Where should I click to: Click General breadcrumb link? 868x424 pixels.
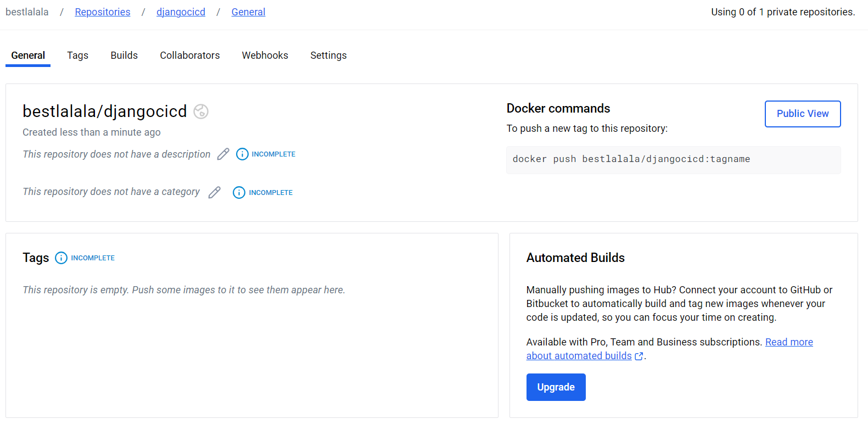pyautogui.click(x=248, y=12)
